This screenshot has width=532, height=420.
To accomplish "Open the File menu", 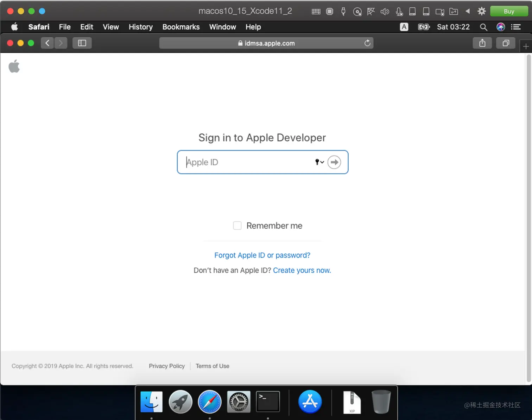I will click(x=65, y=27).
